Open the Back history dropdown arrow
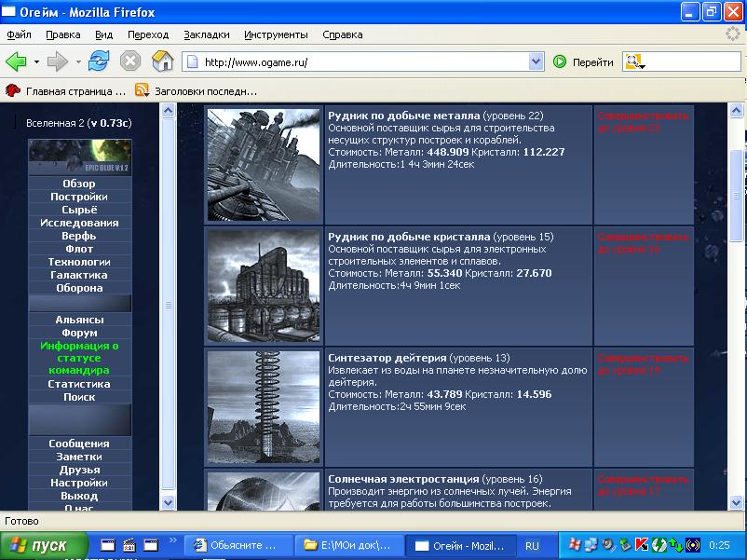This screenshot has height=560, width=747. point(36,61)
